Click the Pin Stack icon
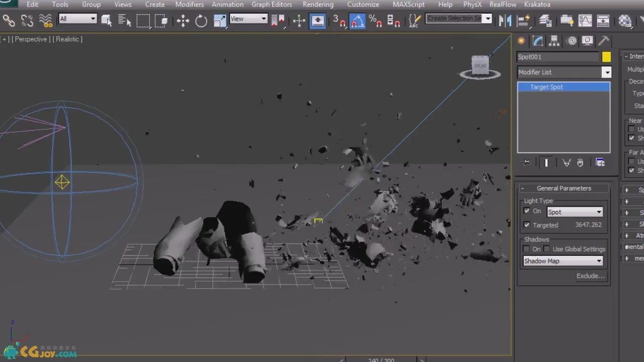Screen dimensions: 644x362 point(527,162)
